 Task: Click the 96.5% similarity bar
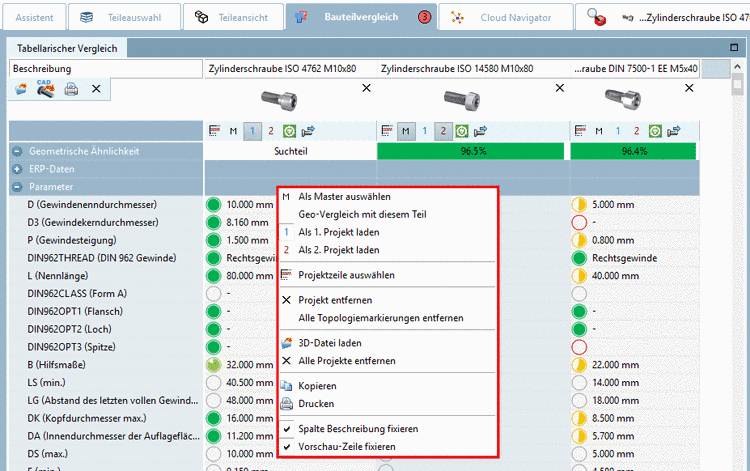471,151
